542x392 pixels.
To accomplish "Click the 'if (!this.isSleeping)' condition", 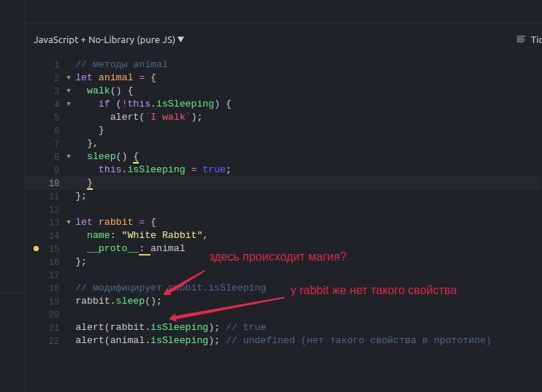I will pyautogui.click(x=159, y=104).
